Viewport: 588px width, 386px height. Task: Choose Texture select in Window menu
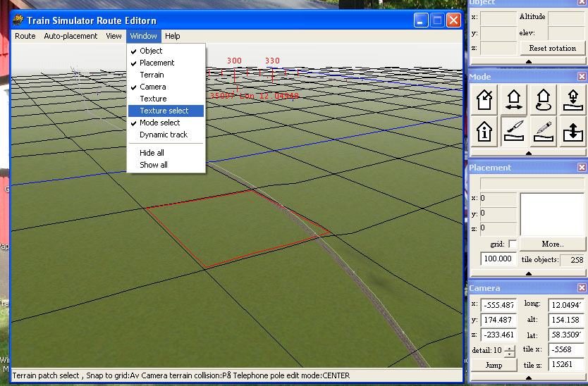tap(166, 111)
